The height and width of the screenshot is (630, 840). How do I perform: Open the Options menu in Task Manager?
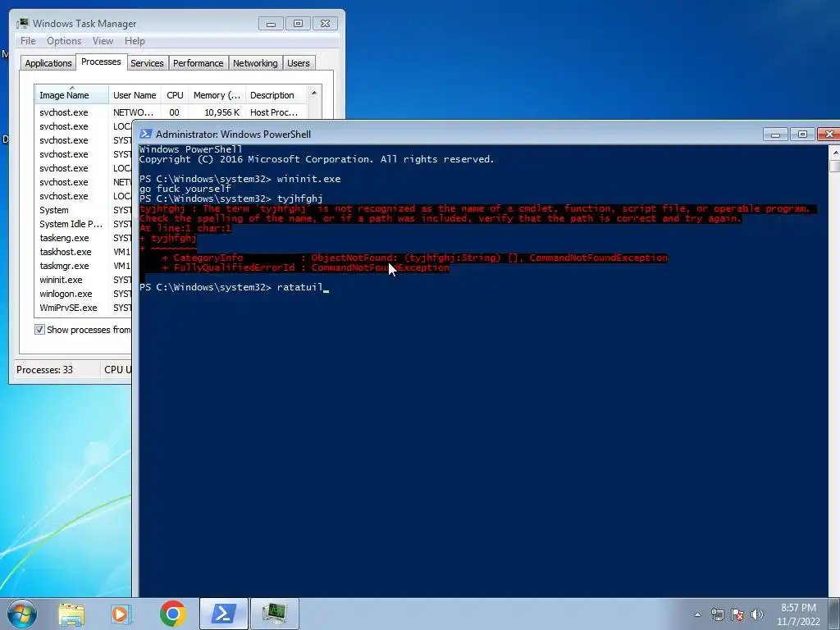[x=64, y=41]
